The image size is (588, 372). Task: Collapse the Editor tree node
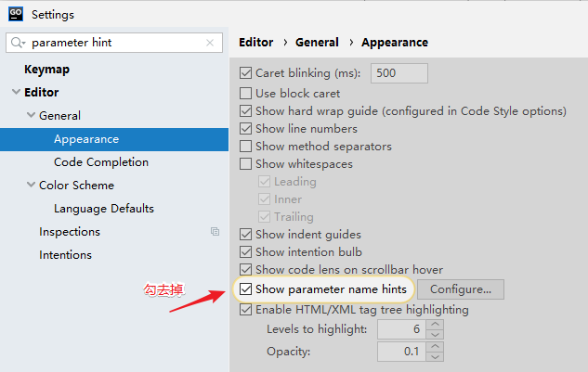pos(16,93)
